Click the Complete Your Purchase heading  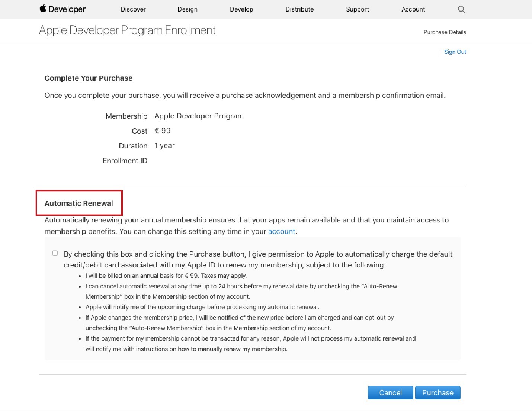coord(89,78)
